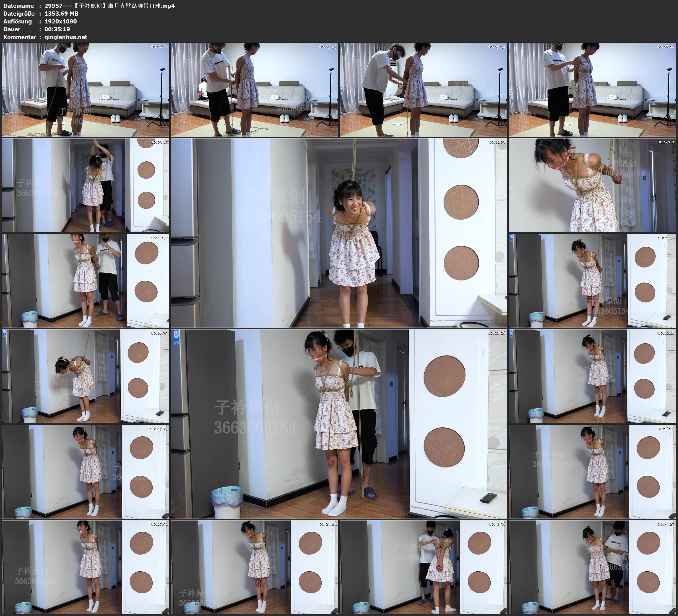
Task: Click the thumbnail marked 00:22:18
Action: (x=592, y=376)
